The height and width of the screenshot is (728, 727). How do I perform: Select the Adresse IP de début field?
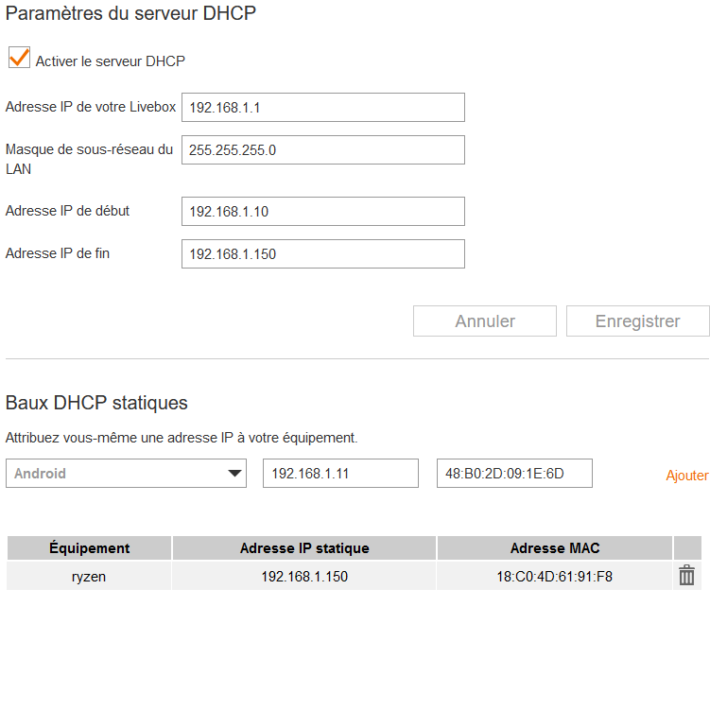click(x=322, y=212)
